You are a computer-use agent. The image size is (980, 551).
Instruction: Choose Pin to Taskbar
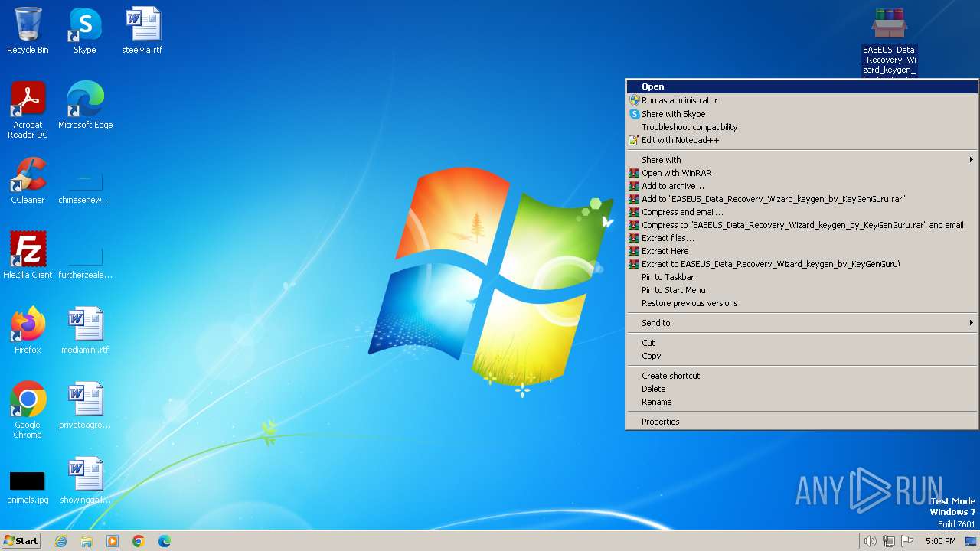(x=802, y=277)
